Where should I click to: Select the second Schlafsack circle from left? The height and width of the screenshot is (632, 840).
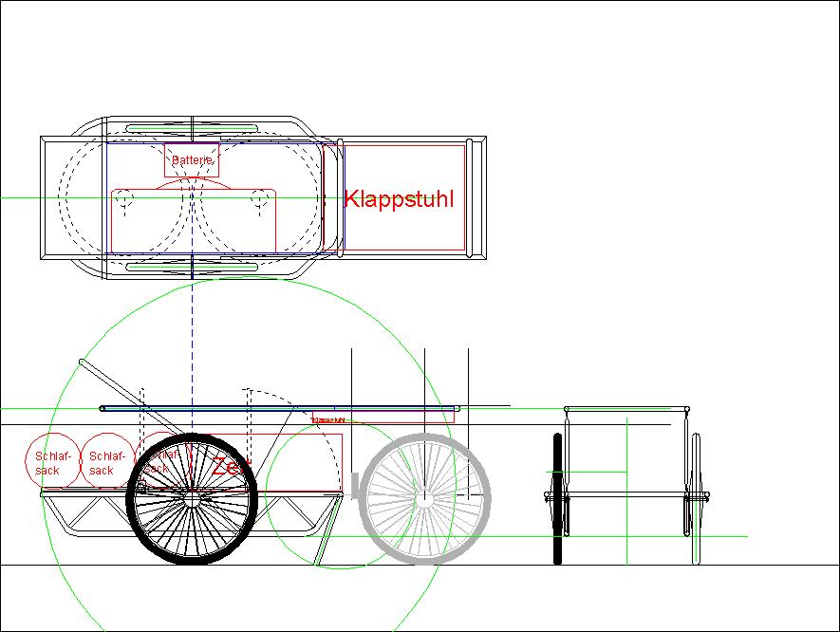103,459
